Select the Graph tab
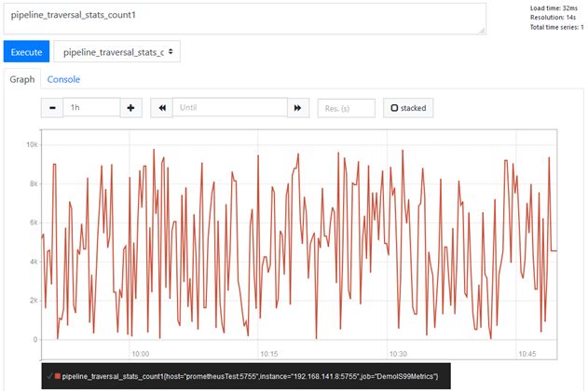Screen dimensions: 588x391 click(x=22, y=79)
